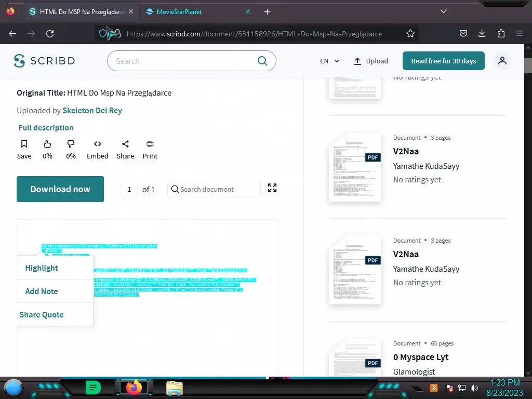The width and height of the screenshot is (532, 399).
Task: Go back with the browser back arrow
Action: click(x=12, y=34)
